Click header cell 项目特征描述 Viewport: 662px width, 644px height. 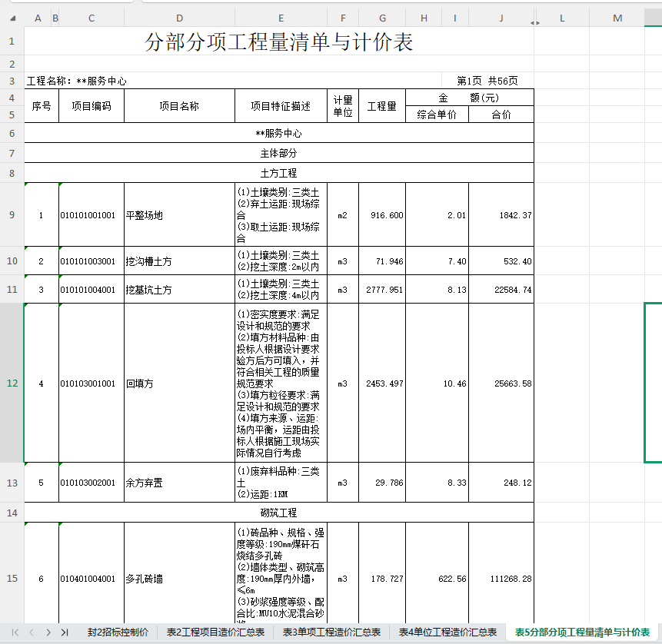pos(281,106)
